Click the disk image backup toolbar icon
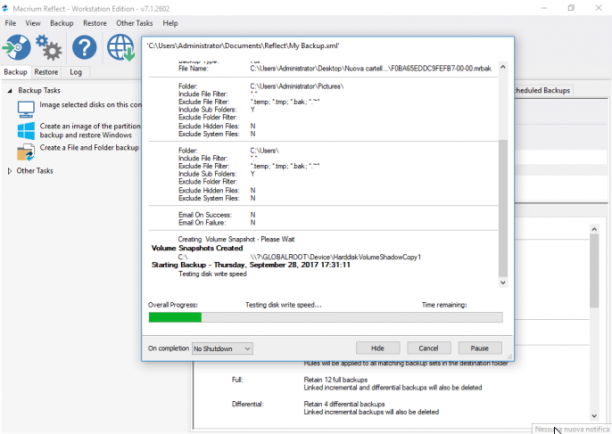Image resolution: width=612 pixels, height=434 pixels. coord(16,47)
